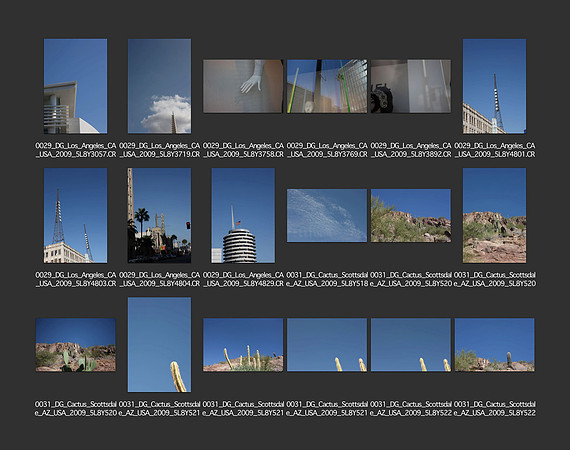Select the white balcony building thumbnail

76,86
